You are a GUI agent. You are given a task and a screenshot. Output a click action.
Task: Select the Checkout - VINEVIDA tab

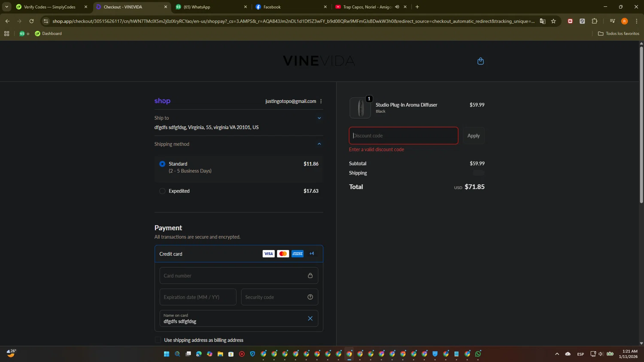(x=131, y=7)
